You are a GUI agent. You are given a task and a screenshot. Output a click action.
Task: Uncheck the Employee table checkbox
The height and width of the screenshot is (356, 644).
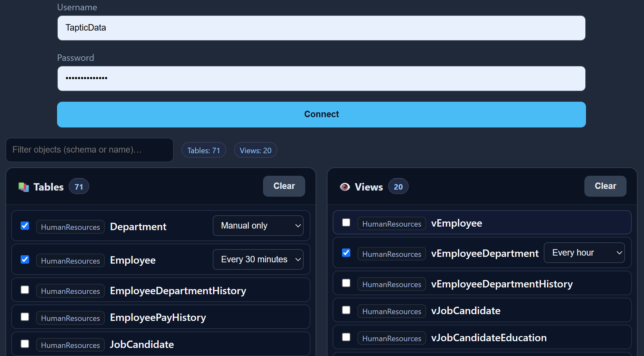point(25,259)
